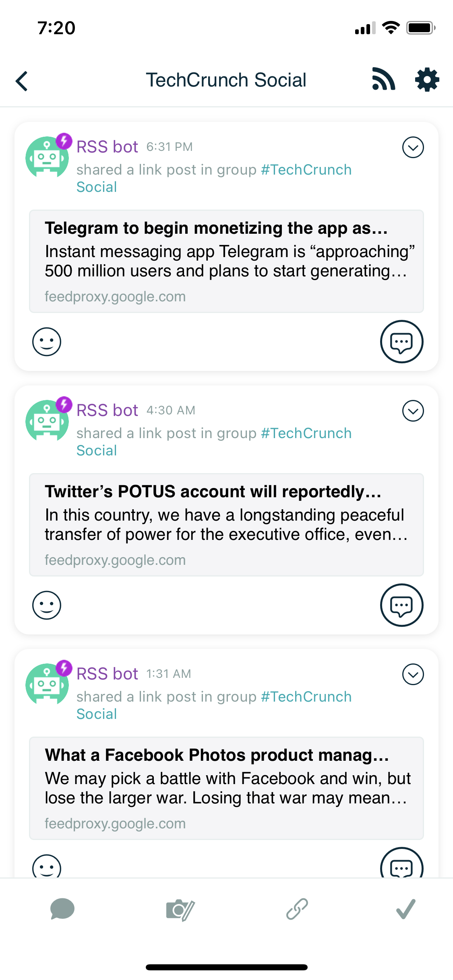Select the photo post tab in bottom bar
This screenshot has height=980, width=453.
(x=180, y=910)
